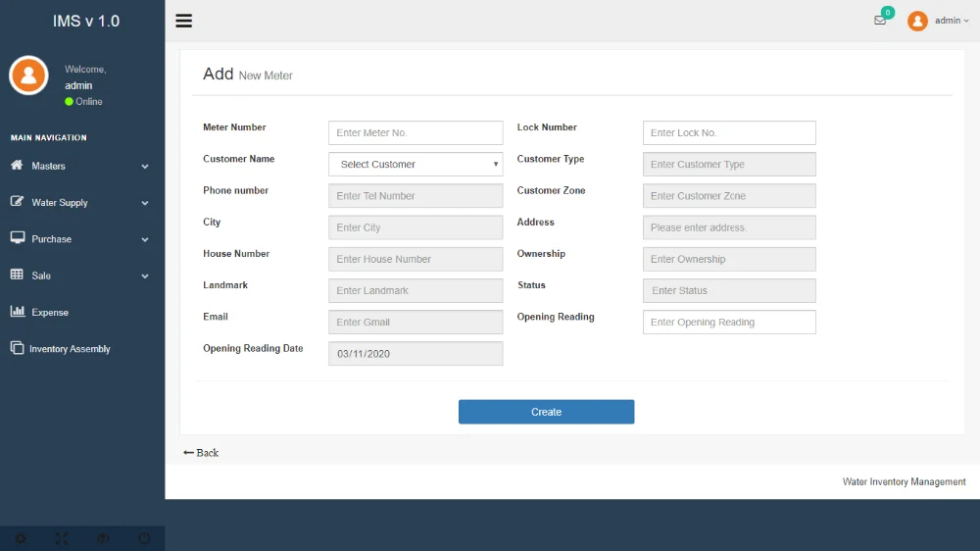Click the Inventory Assembly copy icon
The width and height of the screenshot is (980, 551).
pos(17,348)
